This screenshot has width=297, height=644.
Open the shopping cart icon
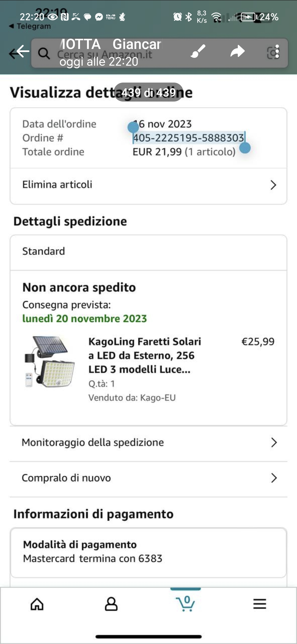[186, 604]
